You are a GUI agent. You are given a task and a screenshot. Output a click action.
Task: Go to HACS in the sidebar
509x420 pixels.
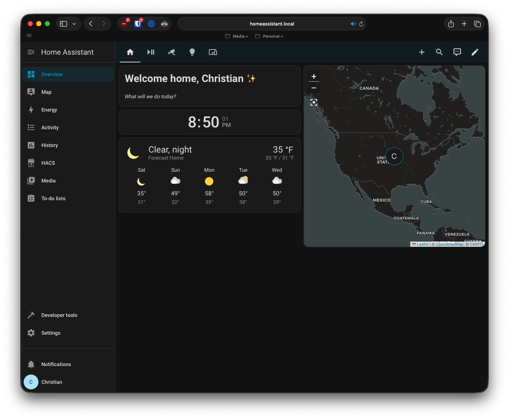pos(48,163)
